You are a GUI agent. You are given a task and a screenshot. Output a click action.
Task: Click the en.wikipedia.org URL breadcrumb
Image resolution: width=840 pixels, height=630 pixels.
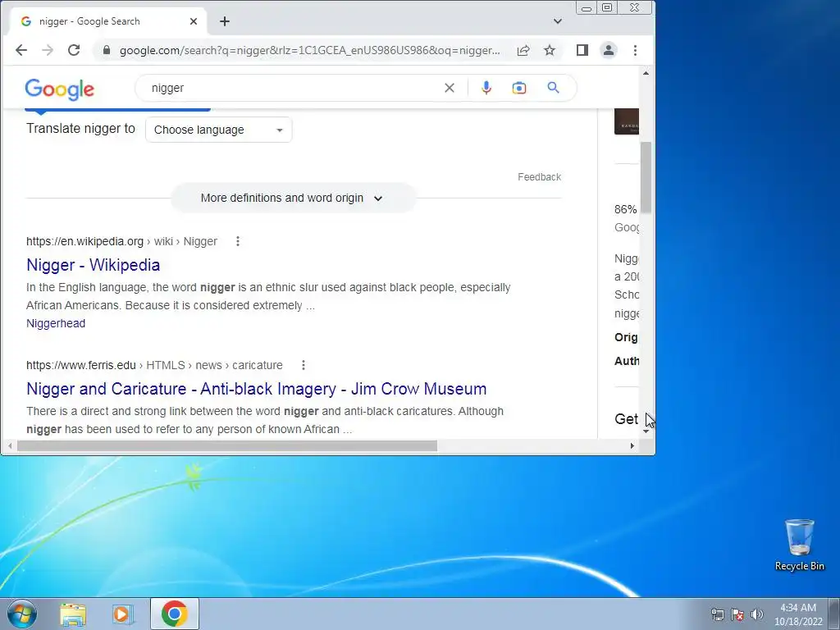click(121, 242)
